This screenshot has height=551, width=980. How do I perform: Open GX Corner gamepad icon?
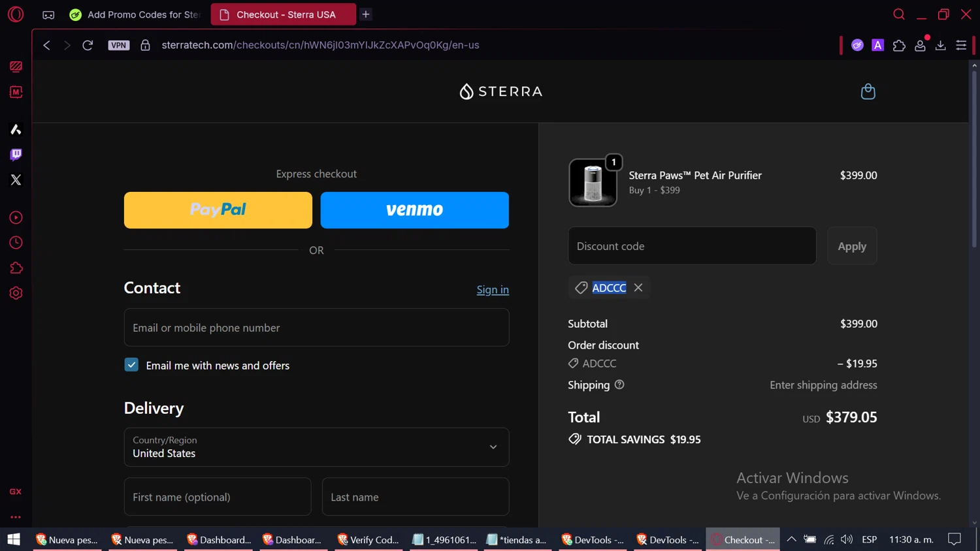pyautogui.click(x=48, y=14)
